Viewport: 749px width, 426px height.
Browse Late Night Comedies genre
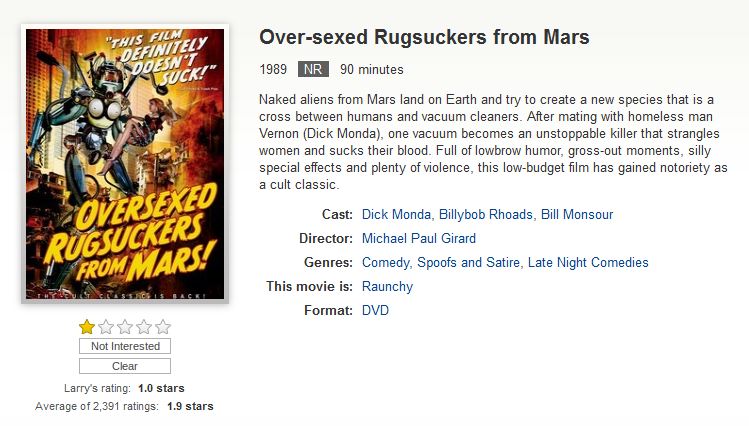click(x=588, y=263)
